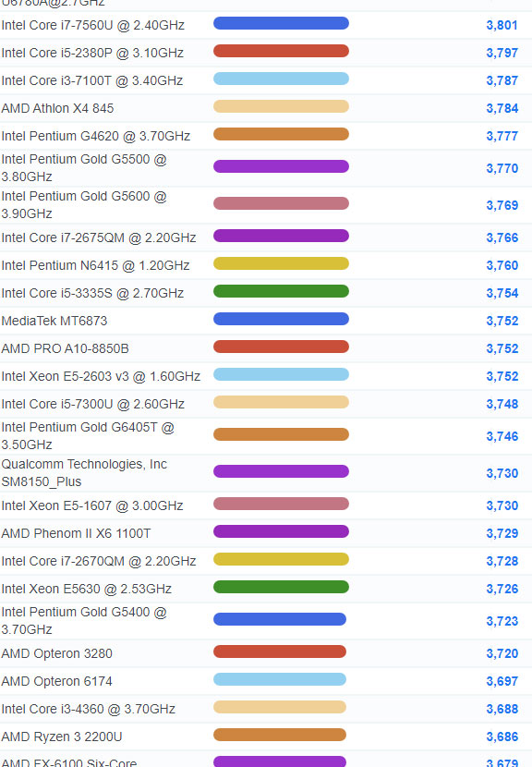Click the 3,752 score in AMD PRO A10-8850B row

click(502, 348)
